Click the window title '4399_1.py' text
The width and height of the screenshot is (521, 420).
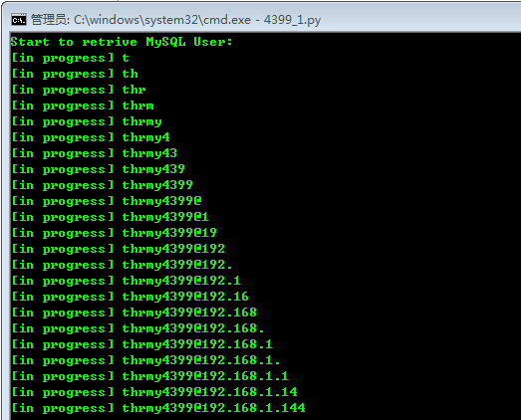pyautogui.click(x=292, y=20)
